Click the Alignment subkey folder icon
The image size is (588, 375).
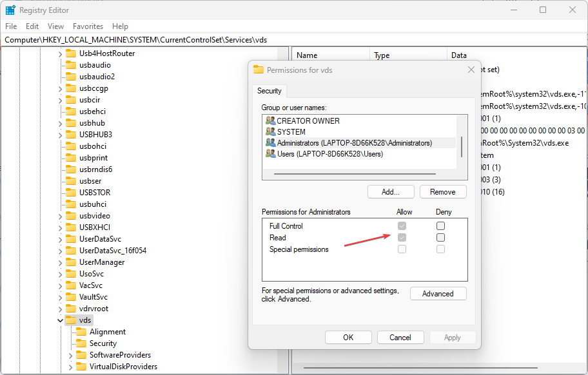coord(81,332)
